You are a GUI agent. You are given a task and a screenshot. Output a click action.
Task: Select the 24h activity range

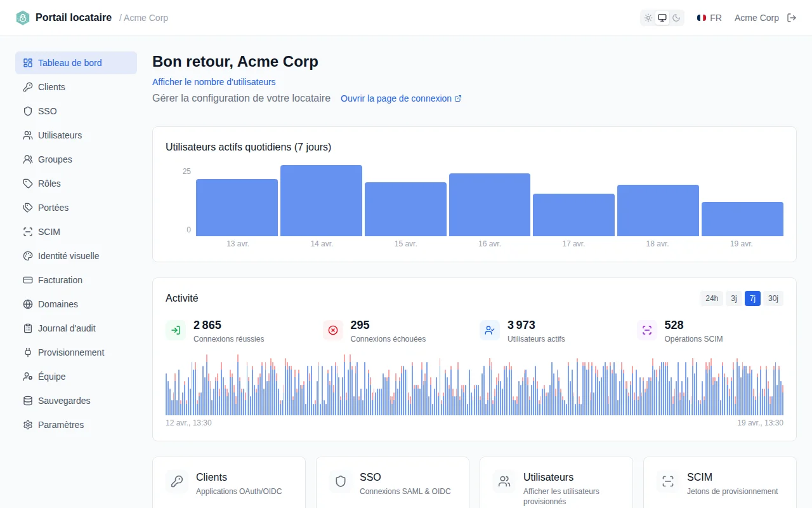712,298
